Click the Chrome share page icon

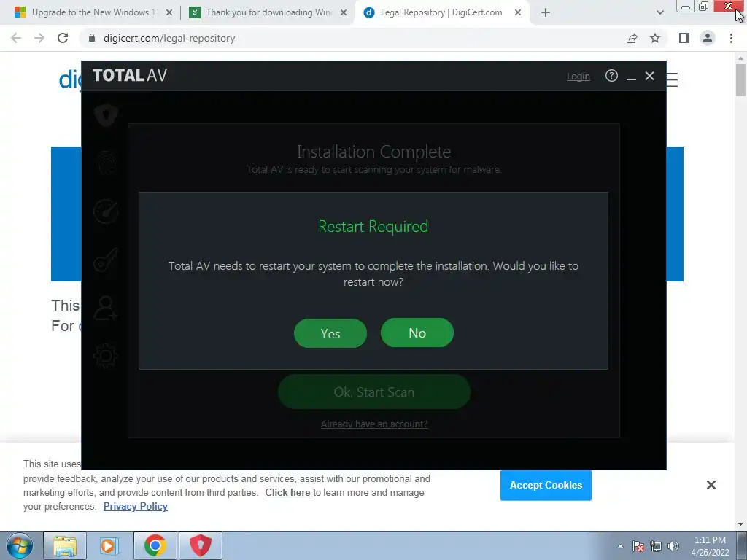(632, 38)
